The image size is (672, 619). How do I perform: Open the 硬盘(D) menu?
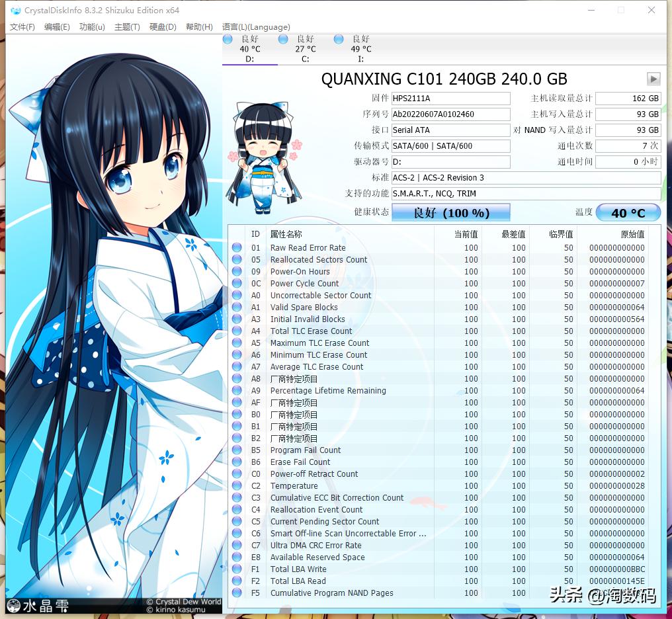[163, 27]
